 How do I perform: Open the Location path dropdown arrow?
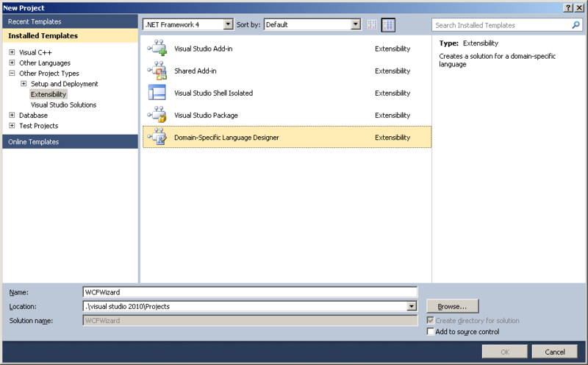click(412, 306)
